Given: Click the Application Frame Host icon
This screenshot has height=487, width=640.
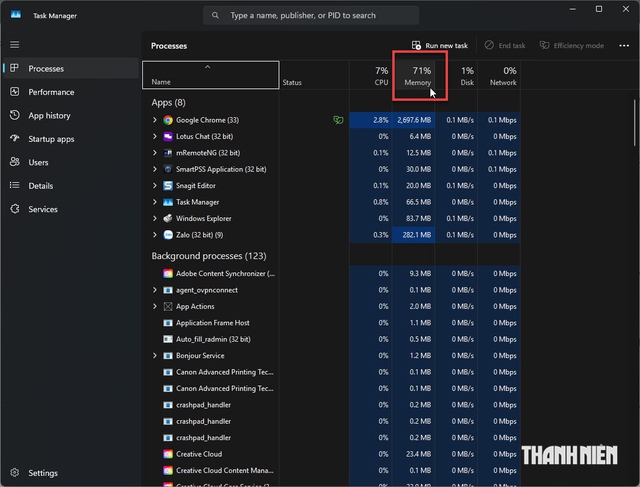Looking at the screenshot, I should 168,323.
